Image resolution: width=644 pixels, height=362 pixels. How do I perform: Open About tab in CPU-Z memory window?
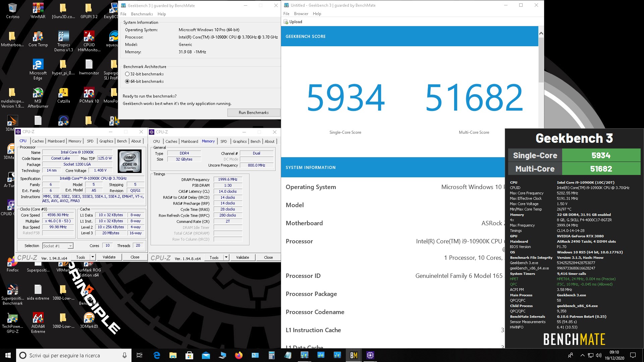(x=269, y=141)
